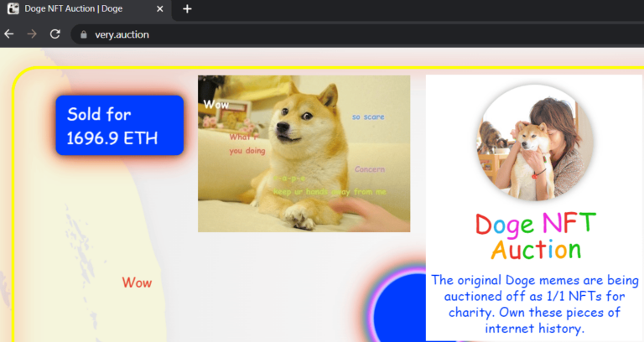Click the white 'Wow' caption on the meme

pos(216,105)
